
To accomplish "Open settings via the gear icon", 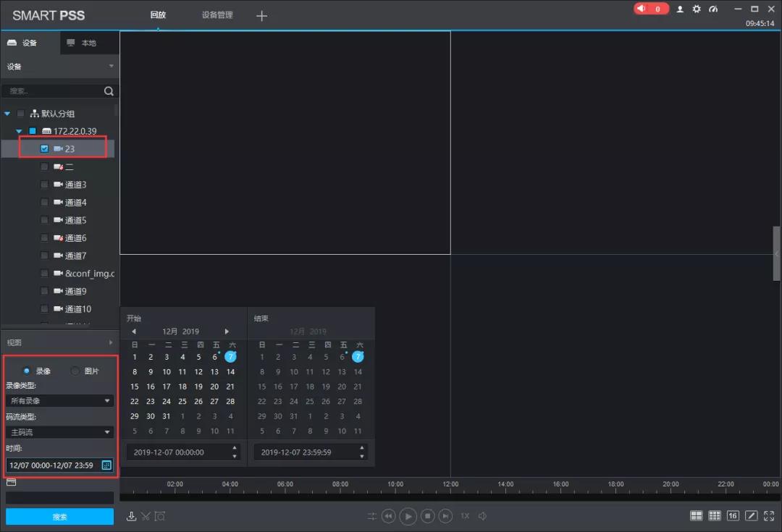I will pos(697,9).
